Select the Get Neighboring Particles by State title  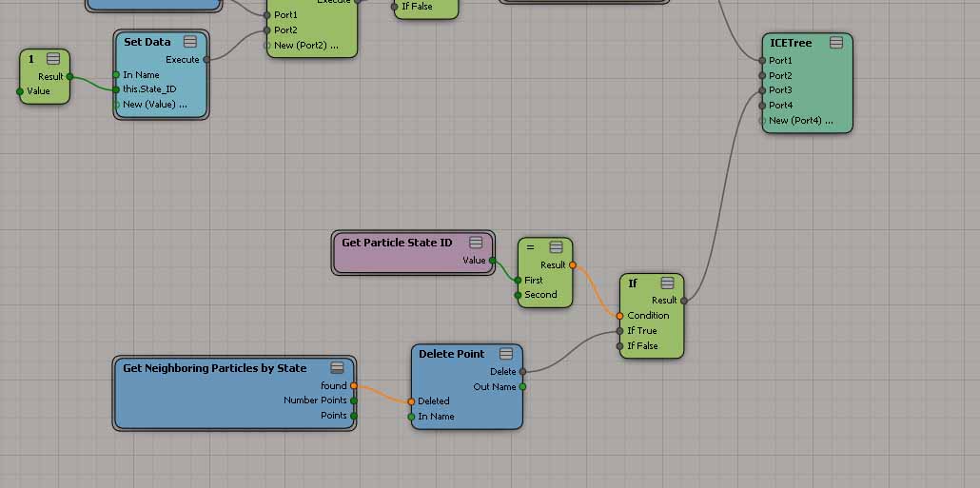point(214,368)
